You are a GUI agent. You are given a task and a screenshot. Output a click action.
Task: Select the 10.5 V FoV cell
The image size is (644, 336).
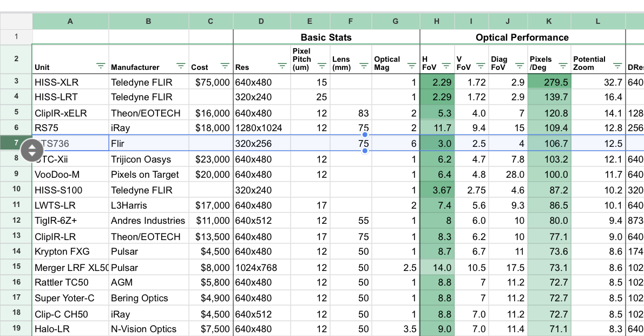(471, 267)
